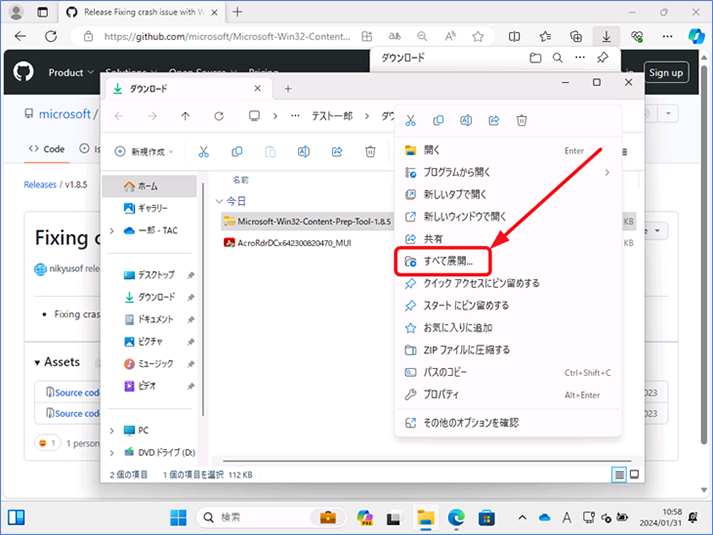The image size is (713, 535).
Task: Go up one folder in Explorer
Action: pos(186,116)
